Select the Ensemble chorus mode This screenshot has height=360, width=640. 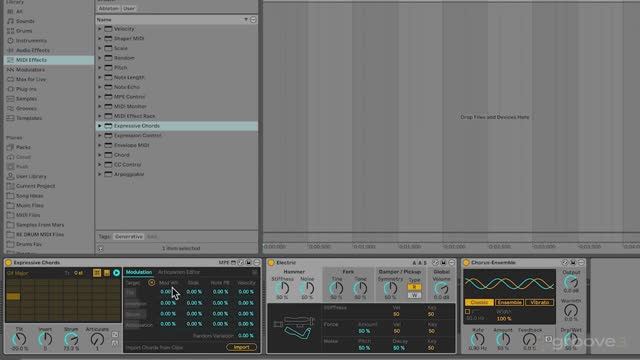[x=509, y=302]
